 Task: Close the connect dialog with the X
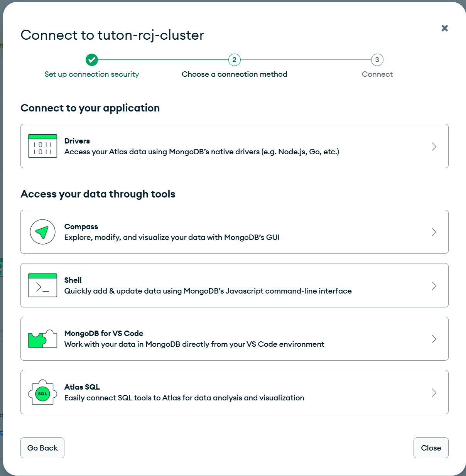445,28
